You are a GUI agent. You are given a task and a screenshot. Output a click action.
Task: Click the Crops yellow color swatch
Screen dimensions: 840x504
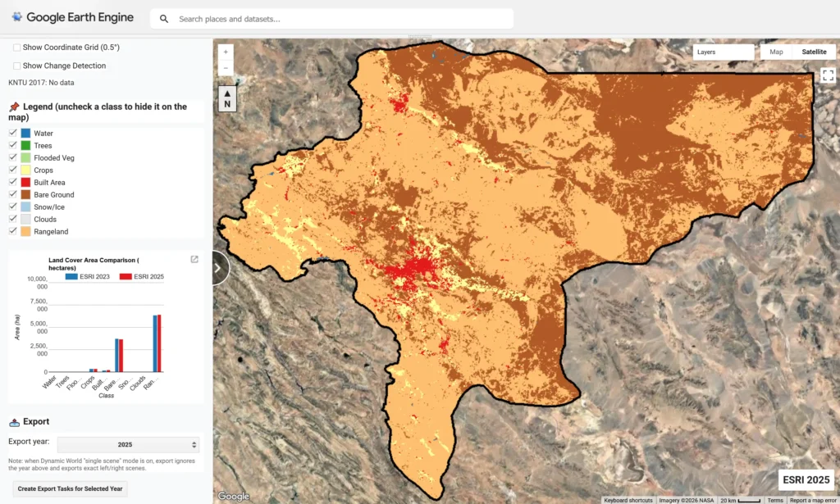[25, 170]
